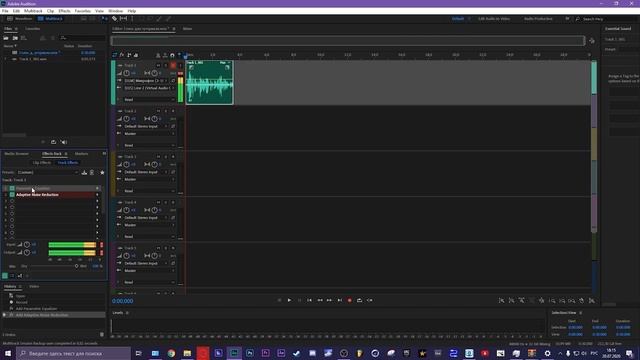
Task: Click the Stop transport button
Action: pos(280,300)
